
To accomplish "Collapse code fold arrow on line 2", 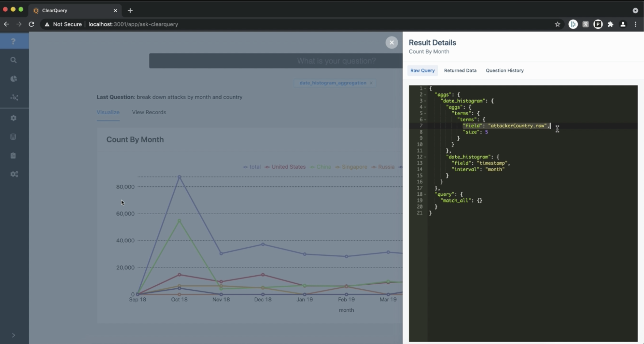I will pos(425,95).
